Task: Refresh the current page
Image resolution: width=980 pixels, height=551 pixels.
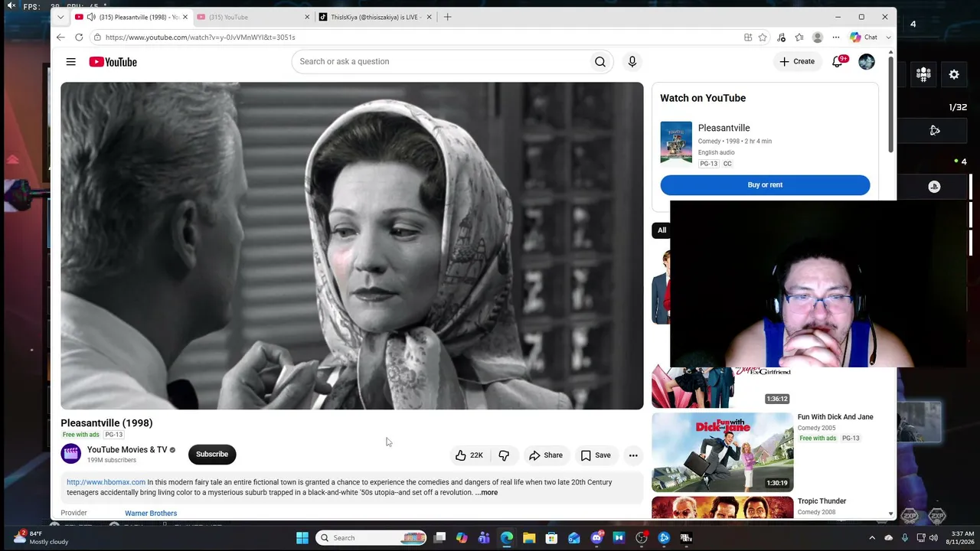Action: pos(79,37)
